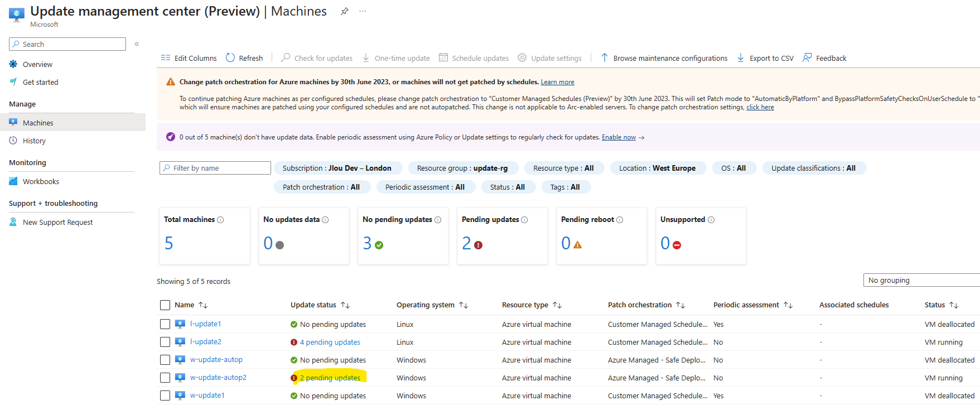The width and height of the screenshot is (980, 410).
Task: Open the Periodic assessment filter pill
Action: [425, 187]
